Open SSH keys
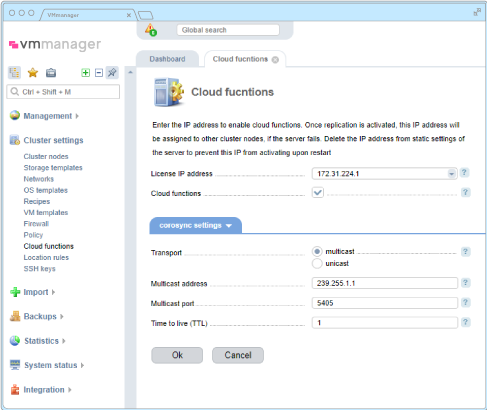Viewport: 487px width, 410px height. pos(39,269)
